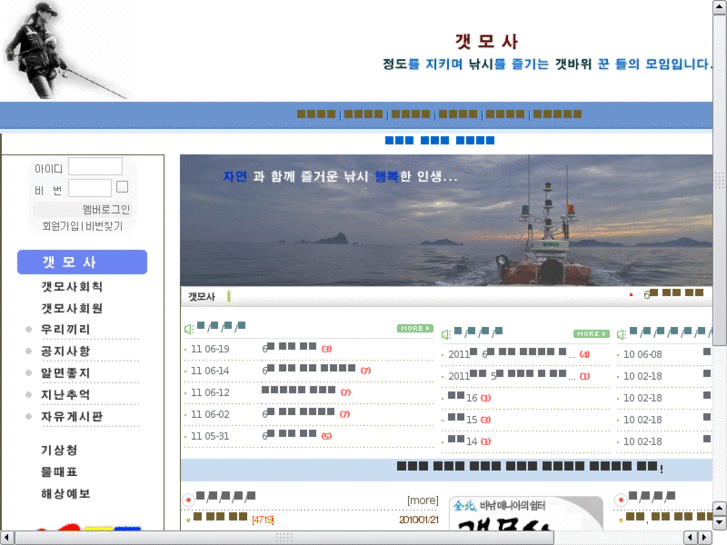Click the red circle icon in the lower right section
This screenshot has height=545, width=727.
click(620, 500)
